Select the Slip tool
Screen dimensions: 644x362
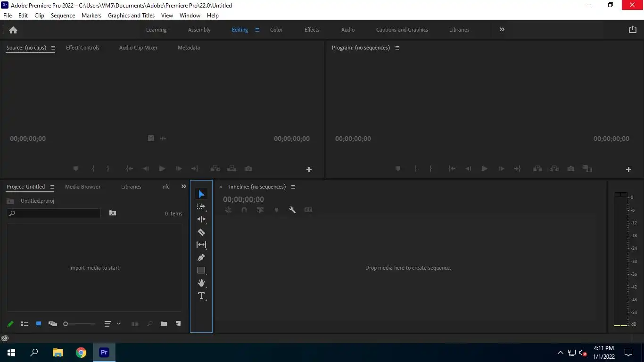click(x=201, y=245)
